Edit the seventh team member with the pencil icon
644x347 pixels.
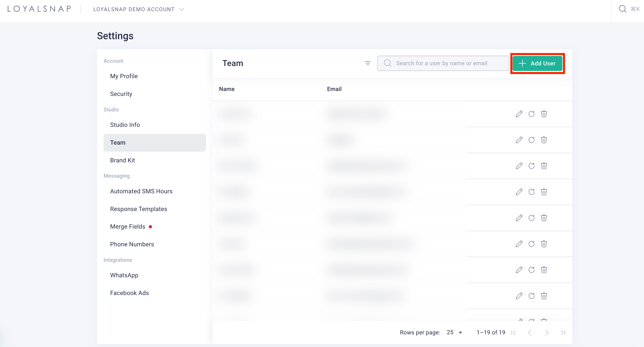point(519,270)
